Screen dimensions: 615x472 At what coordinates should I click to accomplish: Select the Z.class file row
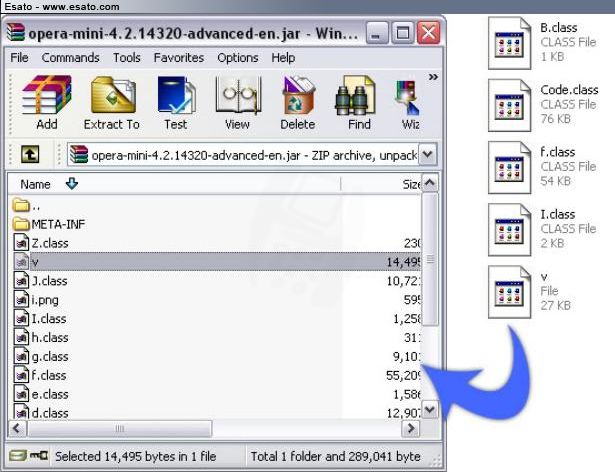(214, 243)
